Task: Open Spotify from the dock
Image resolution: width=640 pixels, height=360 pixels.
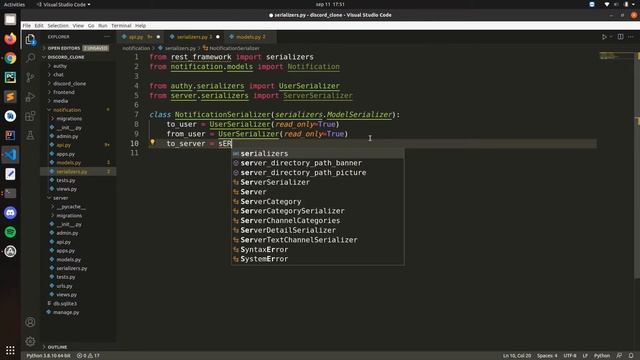Action: 10,232
